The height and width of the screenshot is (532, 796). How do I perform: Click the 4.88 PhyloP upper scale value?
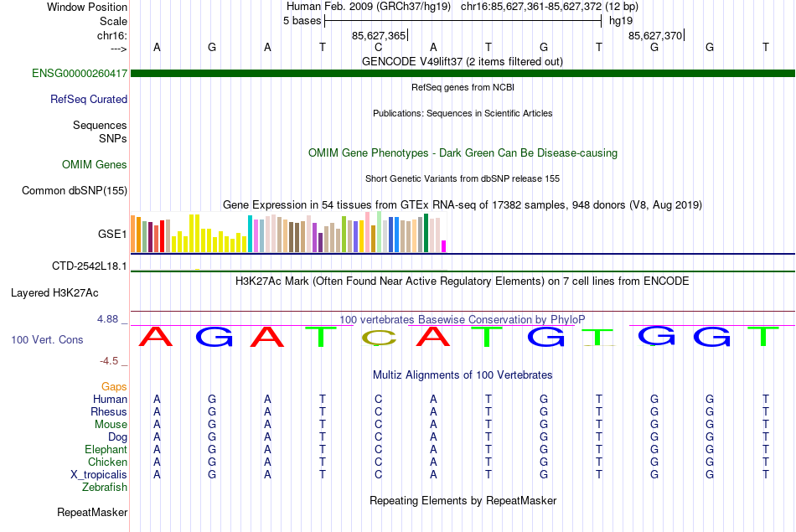[x=107, y=319]
